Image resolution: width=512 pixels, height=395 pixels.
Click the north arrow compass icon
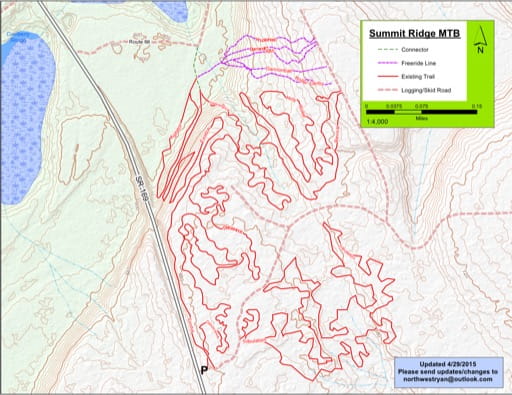point(480,40)
